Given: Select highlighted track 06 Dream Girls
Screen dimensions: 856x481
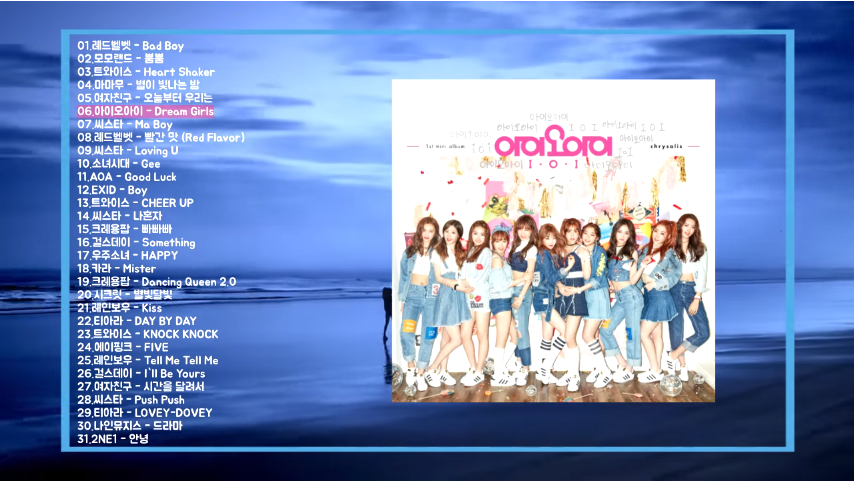Looking at the screenshot, I should click(x=145, y=111).
